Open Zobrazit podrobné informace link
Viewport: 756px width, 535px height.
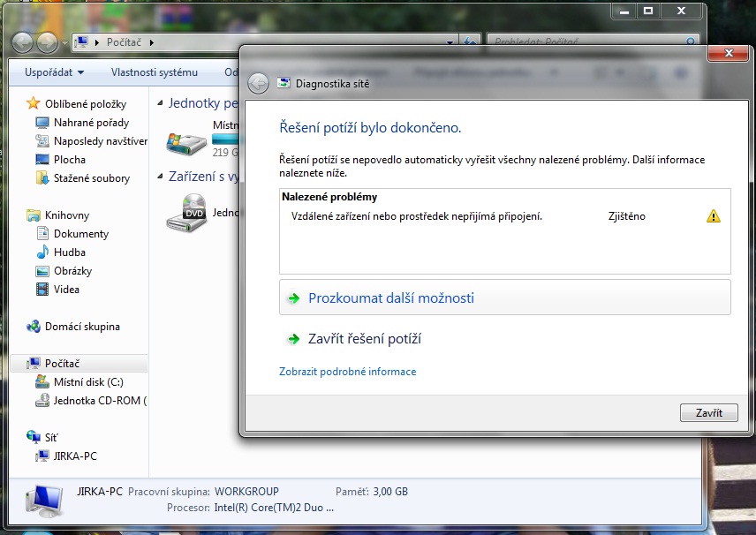347,372
